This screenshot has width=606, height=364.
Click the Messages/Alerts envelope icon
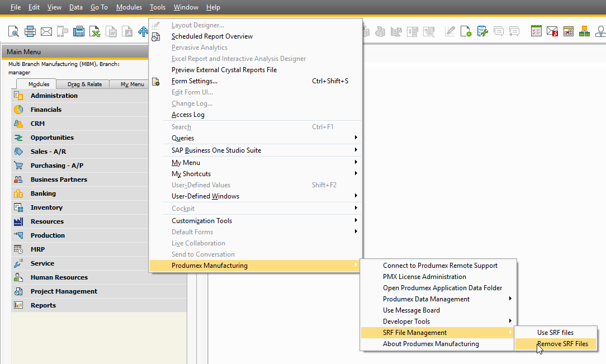coord(552,31)
